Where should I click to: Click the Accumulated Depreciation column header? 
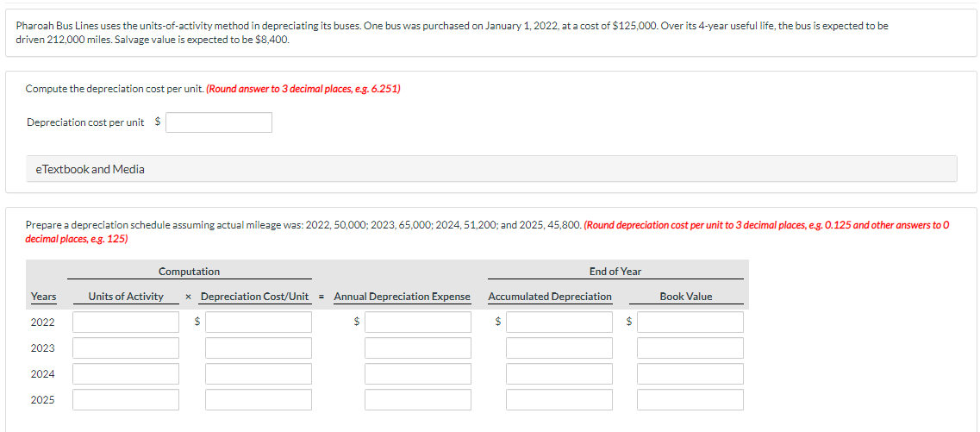tap(550, 297)
